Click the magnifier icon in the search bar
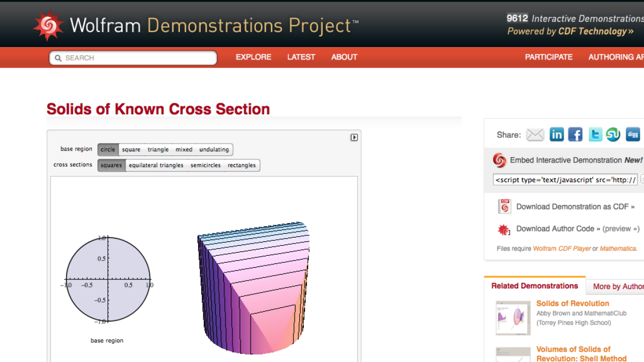644x362 pixels. (58, 57)
